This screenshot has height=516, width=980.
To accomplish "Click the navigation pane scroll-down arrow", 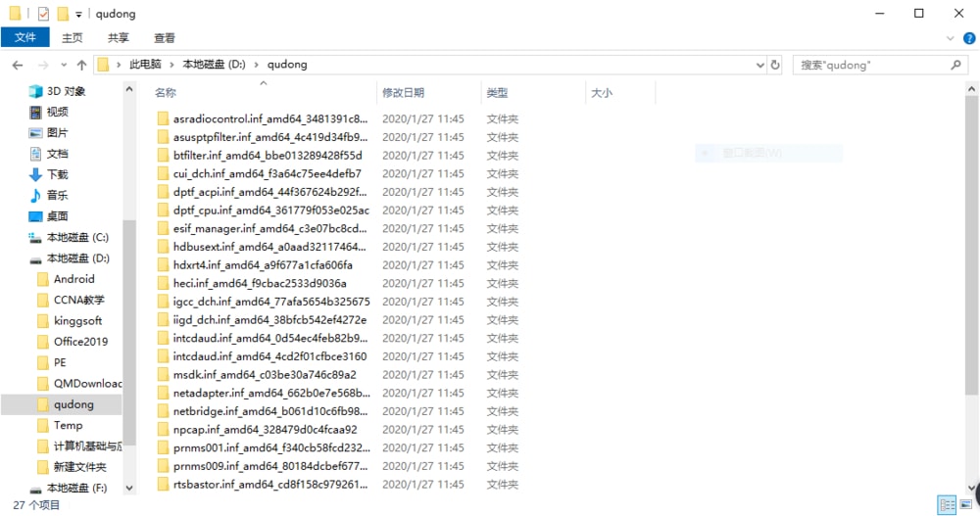I will click(x=129, y=489).
